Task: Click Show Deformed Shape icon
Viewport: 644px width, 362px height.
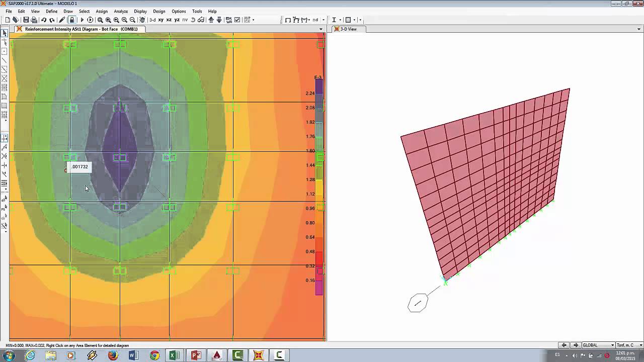Action: pyautogui.click(x=296, y=20)
